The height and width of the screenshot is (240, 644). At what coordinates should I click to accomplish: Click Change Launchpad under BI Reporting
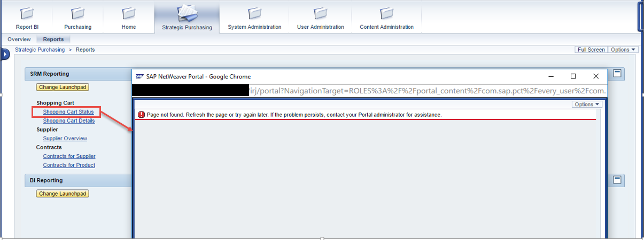click(63, 194)
